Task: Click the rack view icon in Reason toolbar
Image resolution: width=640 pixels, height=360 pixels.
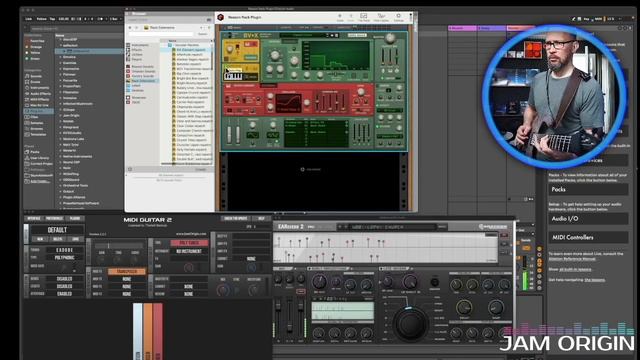Action: (x=364, y=17)
